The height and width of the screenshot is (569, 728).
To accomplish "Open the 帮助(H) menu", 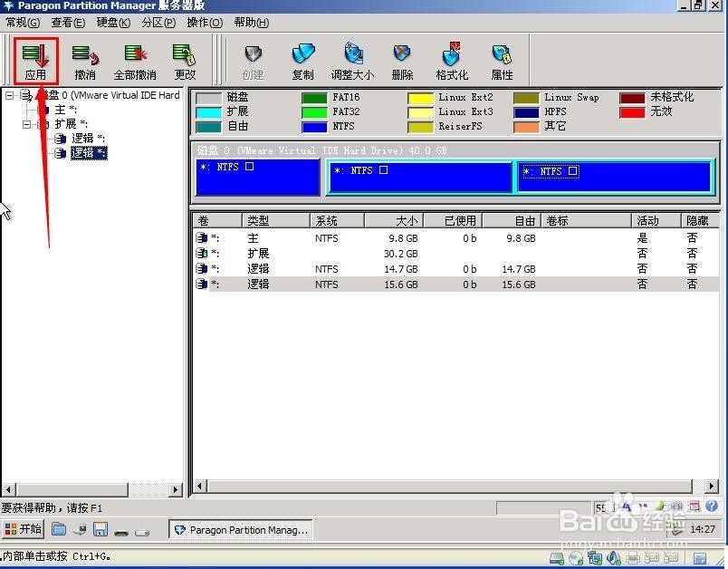I will coord(251,23).
